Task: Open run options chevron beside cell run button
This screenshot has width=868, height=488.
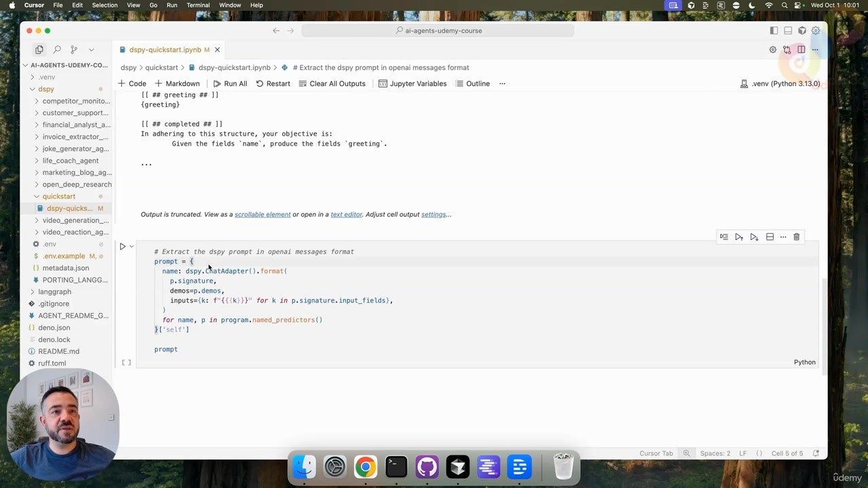Action: [x=132, y=247]
